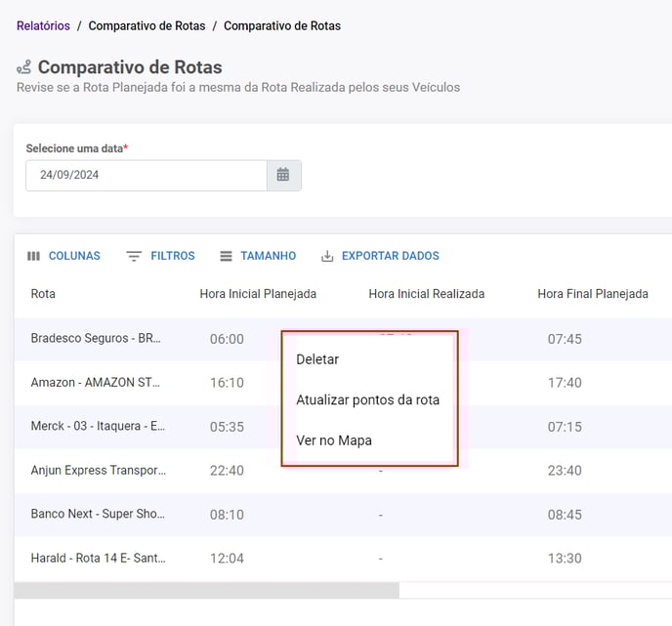Open the FILTROS filter panel
The height and width of the screenshot is (626, 672).
161,256
